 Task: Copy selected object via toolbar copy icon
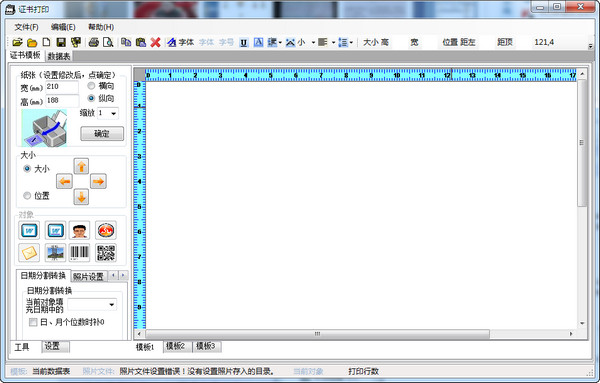[x=126, y=42]
